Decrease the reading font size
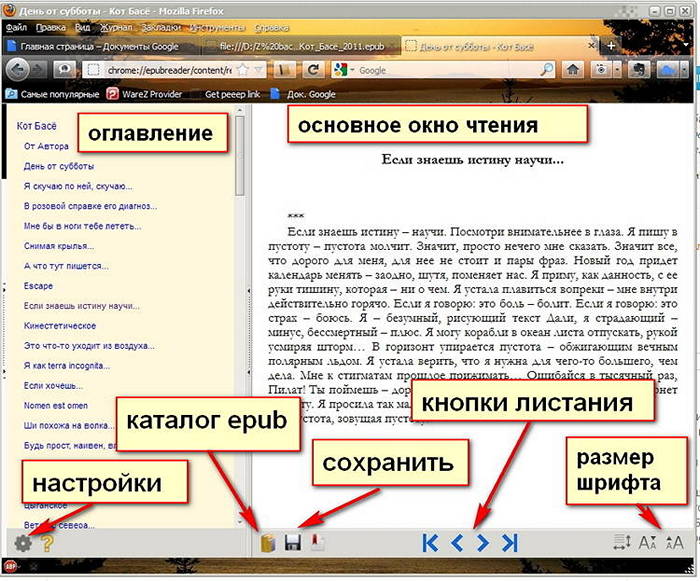This screenshot has width=700, height=581. [x=648, y=543]
